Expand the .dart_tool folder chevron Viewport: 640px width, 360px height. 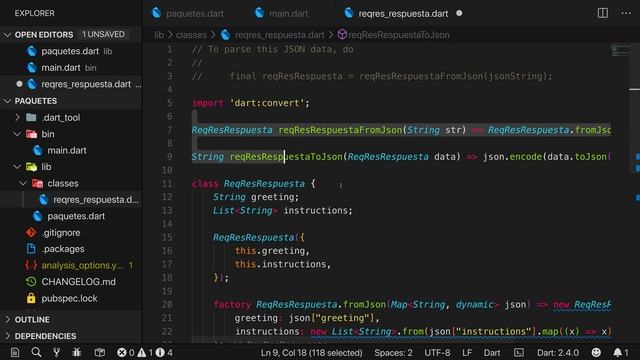17,117
